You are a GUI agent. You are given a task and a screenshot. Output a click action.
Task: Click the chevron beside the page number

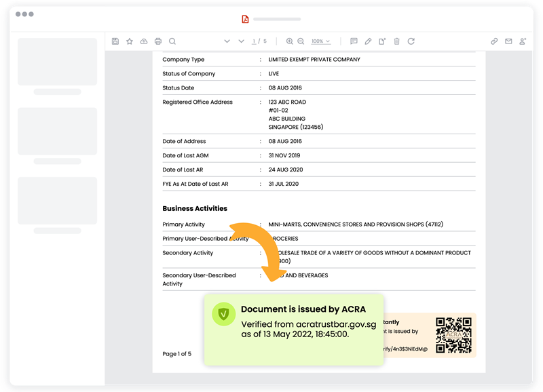click(241, 41)
